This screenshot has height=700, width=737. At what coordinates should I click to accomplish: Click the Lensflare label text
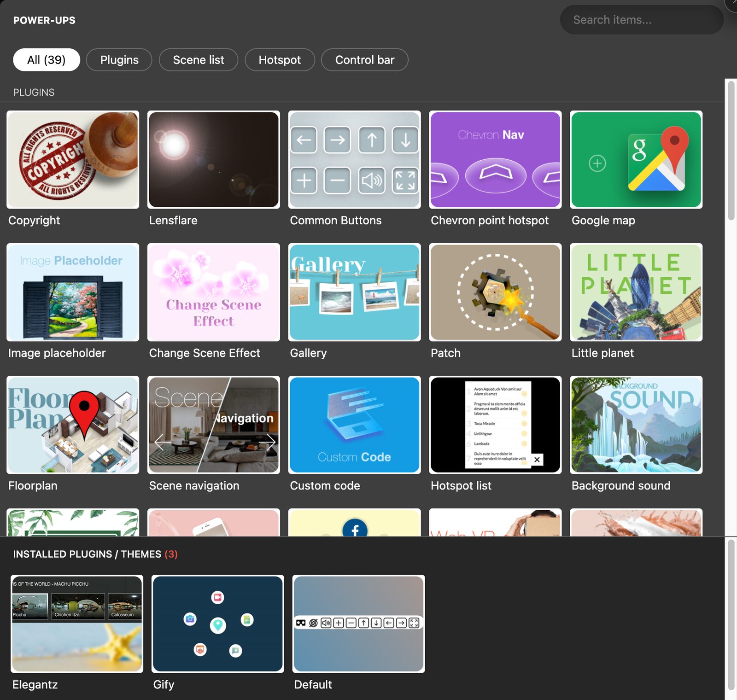coord(173,221)
